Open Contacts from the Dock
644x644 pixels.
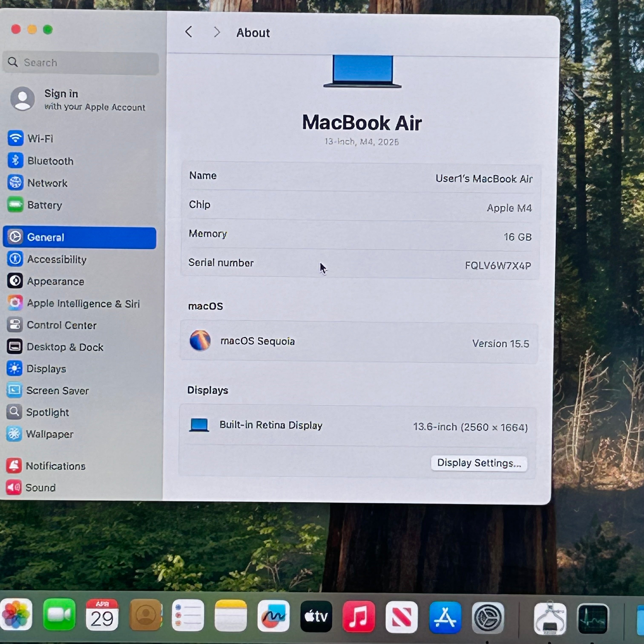pyautogui.click(x=145, y=615)
